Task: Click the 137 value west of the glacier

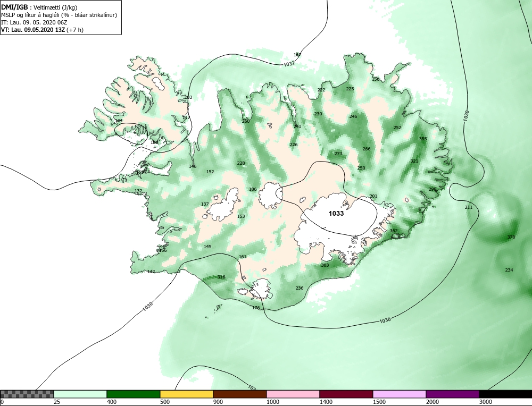Action: click(205, 204)
